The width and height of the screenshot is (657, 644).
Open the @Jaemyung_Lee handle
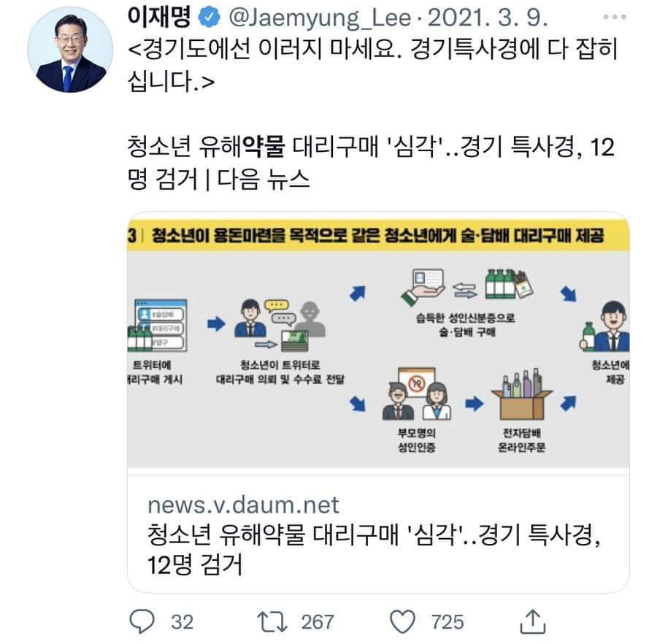coord(320,18)
